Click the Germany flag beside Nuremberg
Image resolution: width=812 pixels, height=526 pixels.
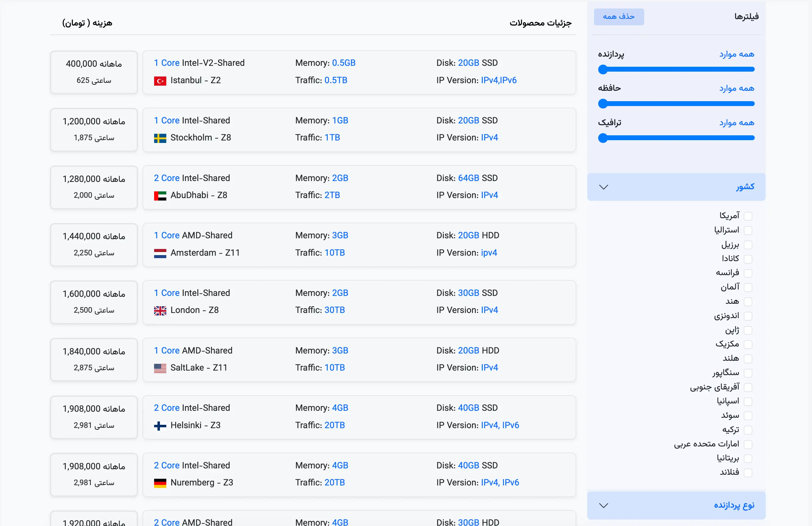(x=160, y=483)
